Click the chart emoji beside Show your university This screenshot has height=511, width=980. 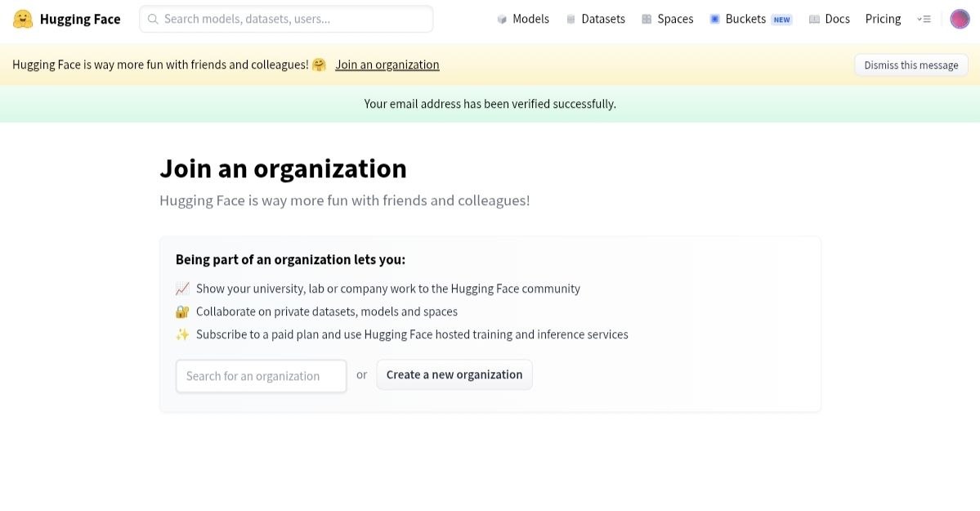pos(182,289)
